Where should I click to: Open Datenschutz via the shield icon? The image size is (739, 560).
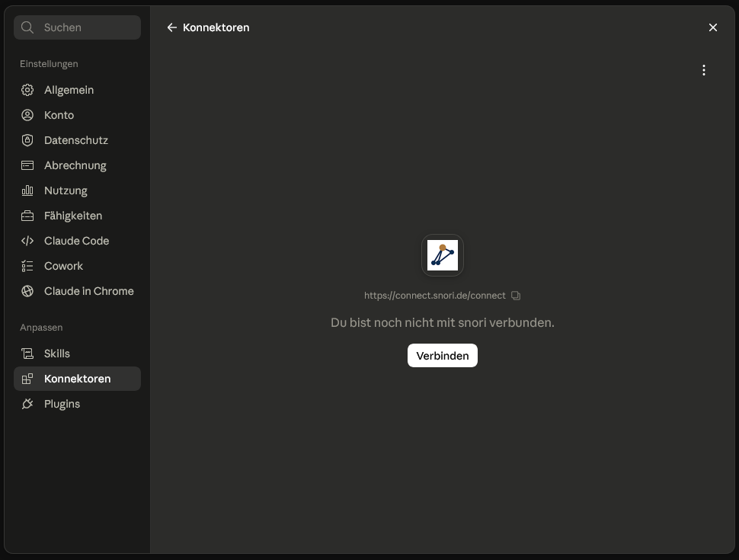(x=27, y=140)
